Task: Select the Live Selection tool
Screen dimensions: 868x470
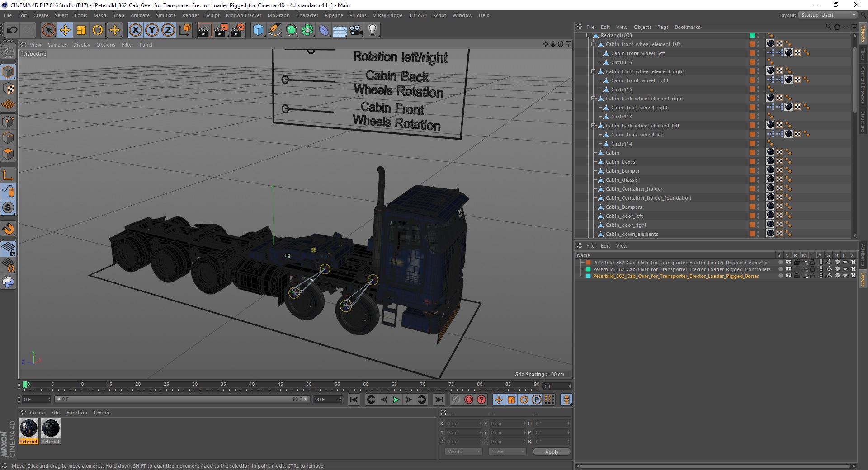Action: pyautogui.click(x=49, y=30)
